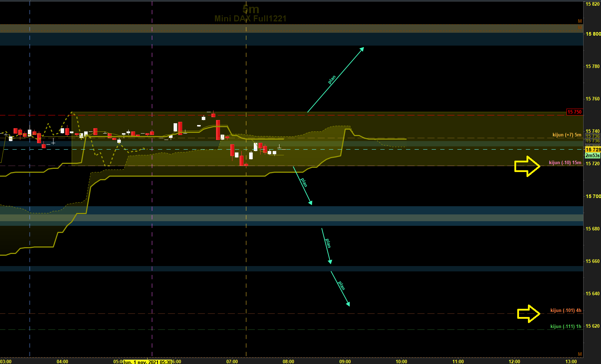Viewport: 601px width, 364px height.
Task: Select the 10:00 time axis label
Action: 401,362
